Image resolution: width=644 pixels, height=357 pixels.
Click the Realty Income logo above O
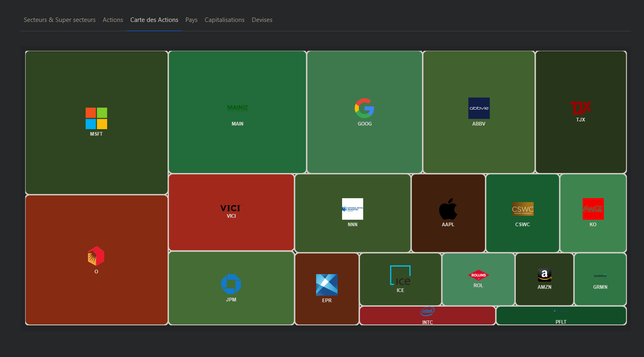coord(96,256)
